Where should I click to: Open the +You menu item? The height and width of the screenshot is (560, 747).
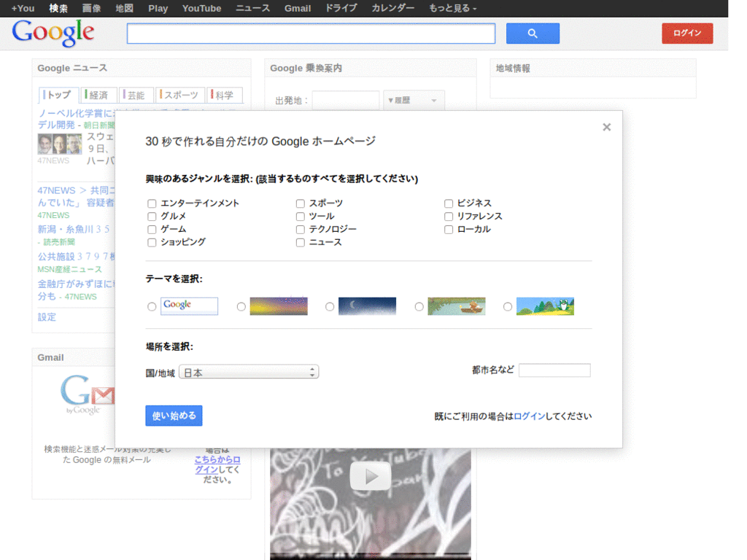click(23, 8)
